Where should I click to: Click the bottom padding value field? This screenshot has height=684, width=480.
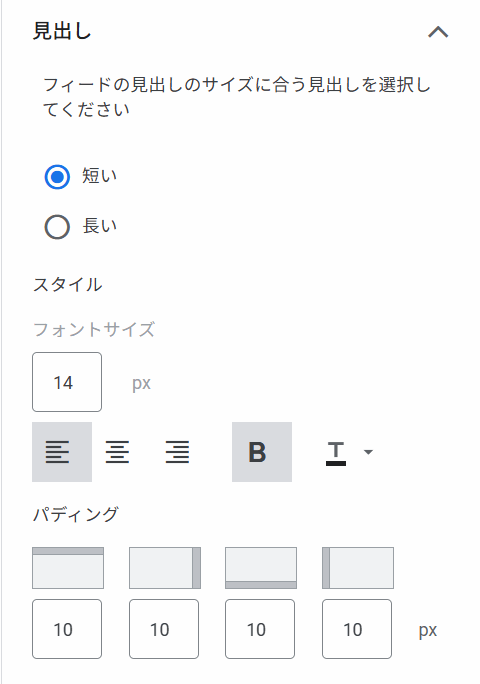(x=260, y=629)
